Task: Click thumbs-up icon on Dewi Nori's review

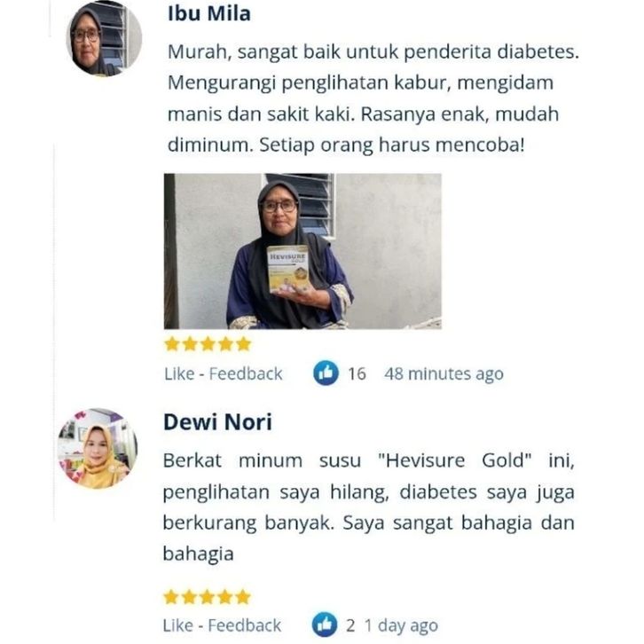Action: 325,624
